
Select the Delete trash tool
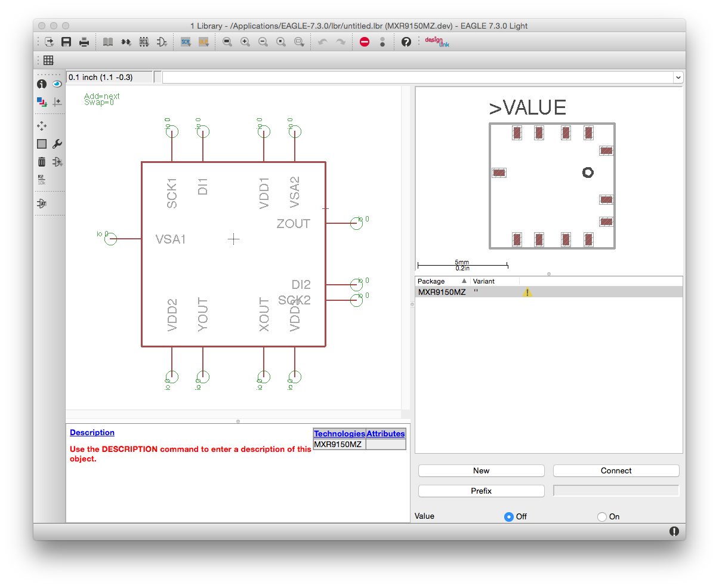coord(42,162)
